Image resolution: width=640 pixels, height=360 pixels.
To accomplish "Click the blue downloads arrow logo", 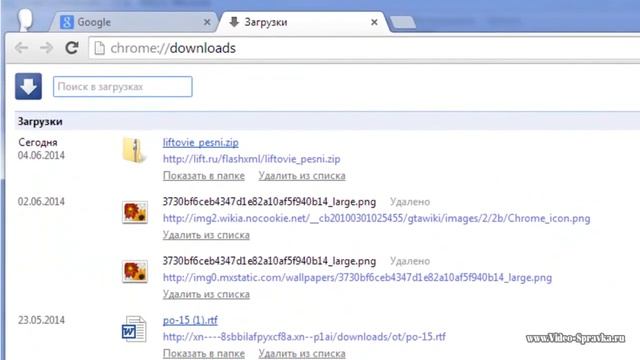I will [x=29, y=87].
